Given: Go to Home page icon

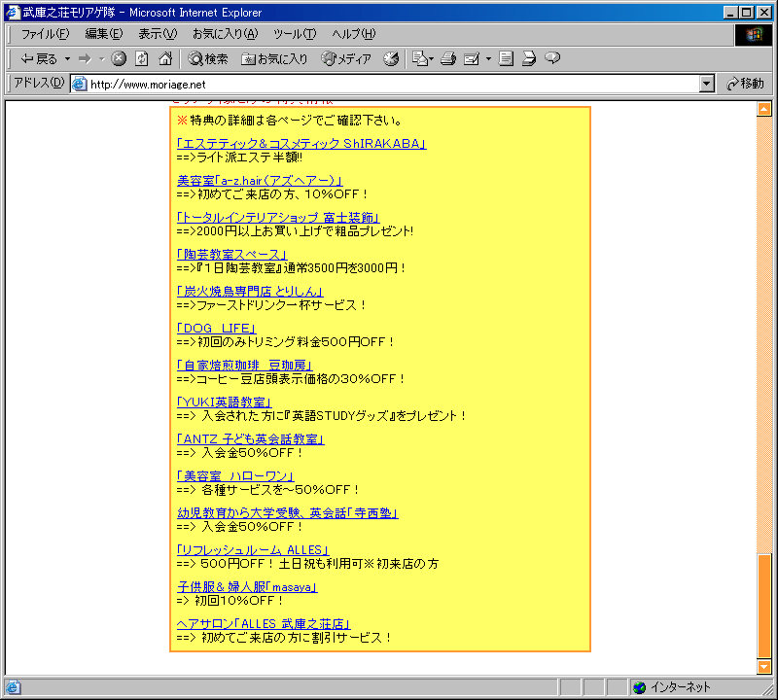Looking at the screenshot, I should (165, 59).
